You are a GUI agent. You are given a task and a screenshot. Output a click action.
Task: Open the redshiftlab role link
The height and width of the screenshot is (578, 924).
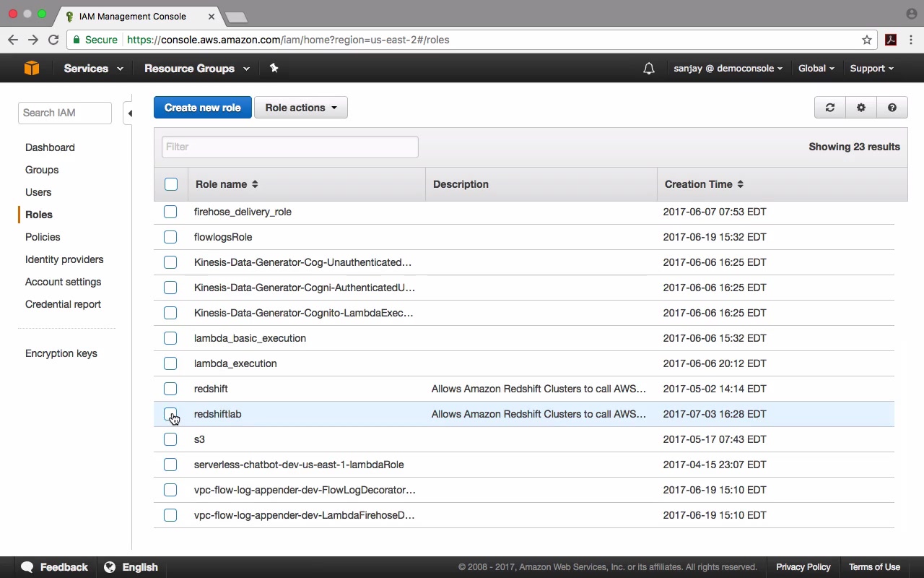coord(218,414)
